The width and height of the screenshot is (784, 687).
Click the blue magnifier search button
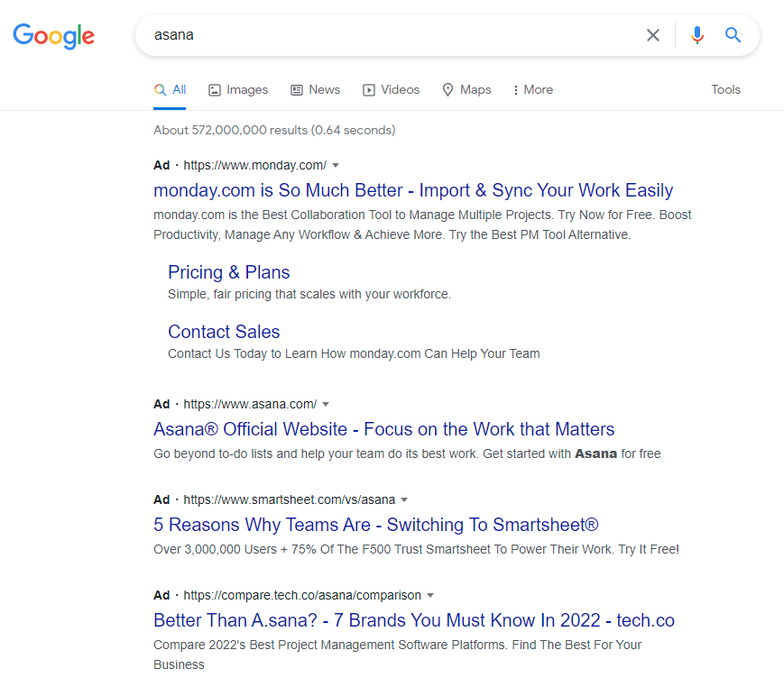tap(733, 35)
